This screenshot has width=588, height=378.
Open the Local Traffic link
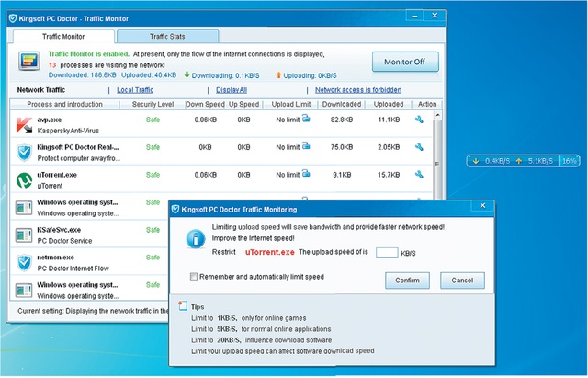tap(135, 90)
